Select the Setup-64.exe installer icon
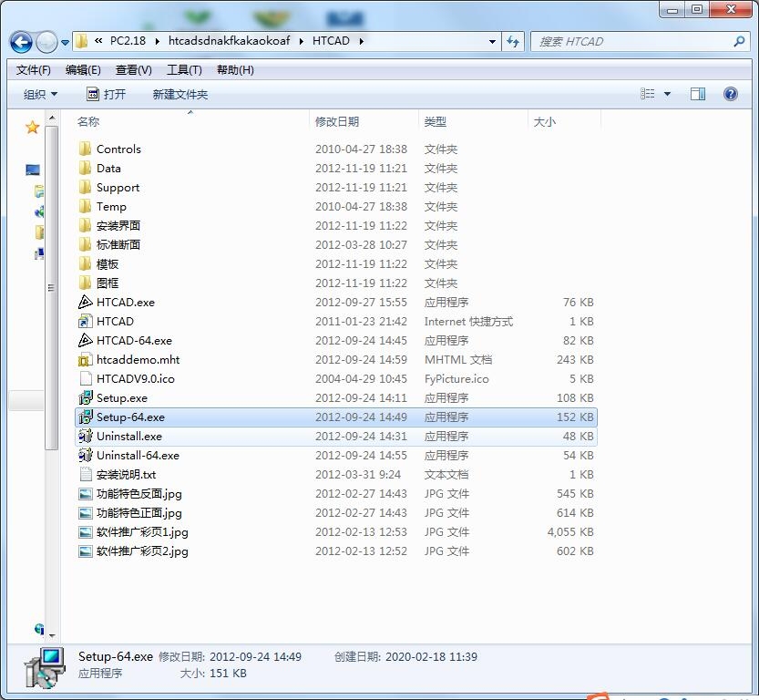 point(86,417)
